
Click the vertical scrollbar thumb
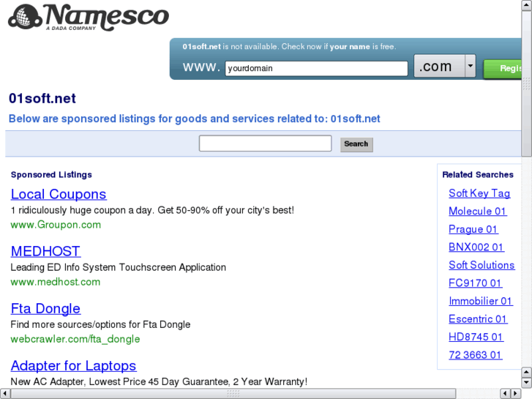527,83
